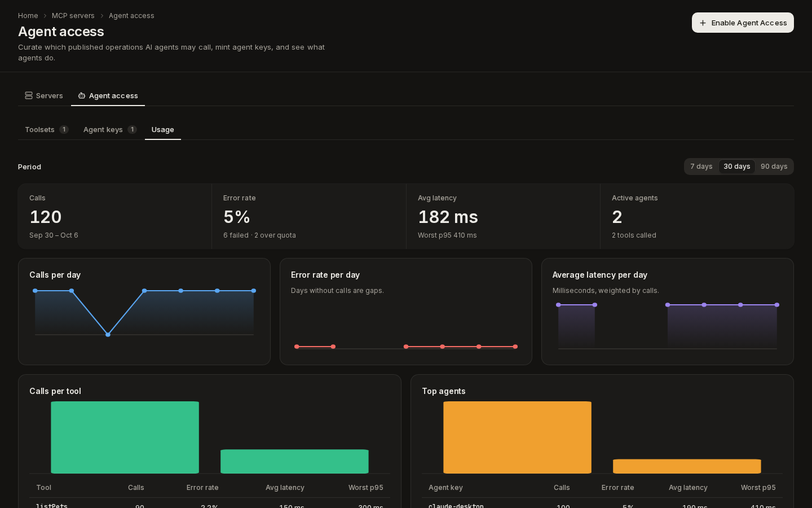Click the Servers stack icon
The image size is (812, 508).
pos(29,95)
